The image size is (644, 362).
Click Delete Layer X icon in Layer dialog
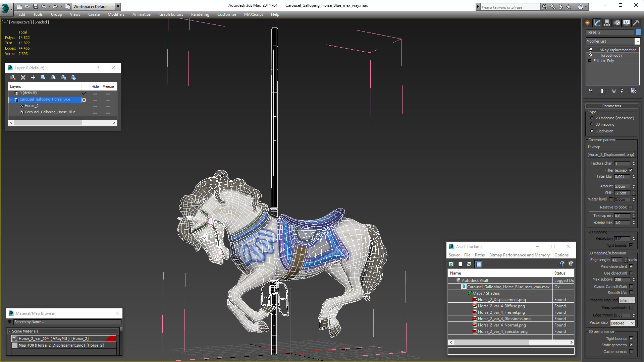coord(23,77)
